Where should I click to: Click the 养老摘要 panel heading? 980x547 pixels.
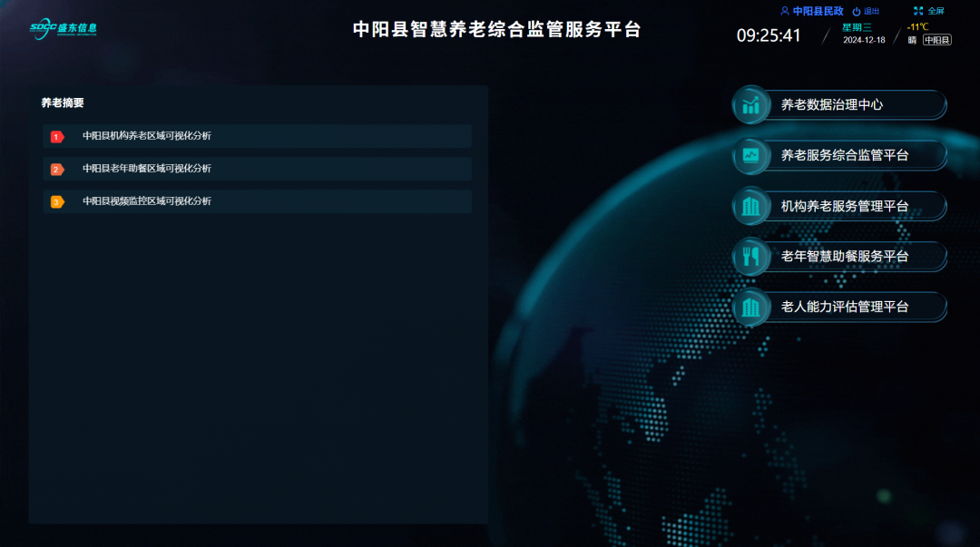[x=63, y=103]
